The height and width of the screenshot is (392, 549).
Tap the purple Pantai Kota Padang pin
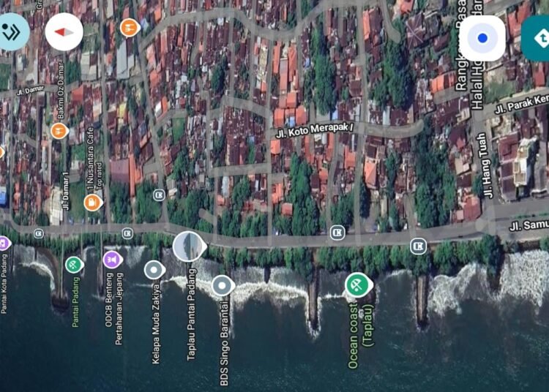[3, 244]
